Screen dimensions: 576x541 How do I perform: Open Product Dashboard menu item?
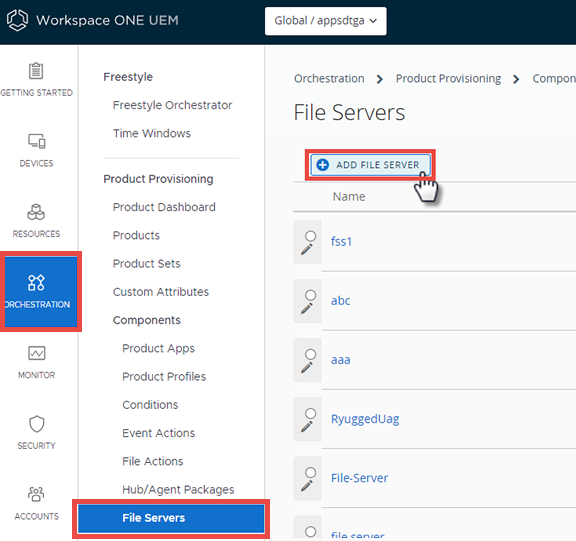164,207
